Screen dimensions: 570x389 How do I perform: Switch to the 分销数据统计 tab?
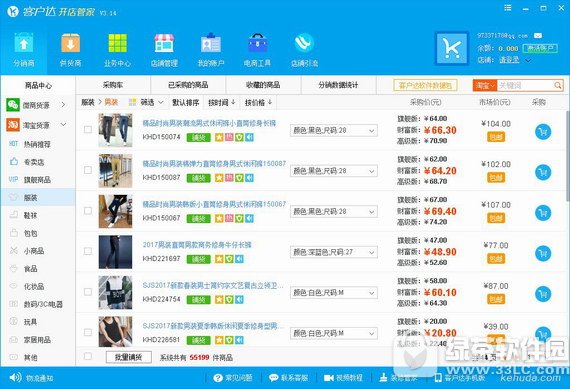coord(338,85)
